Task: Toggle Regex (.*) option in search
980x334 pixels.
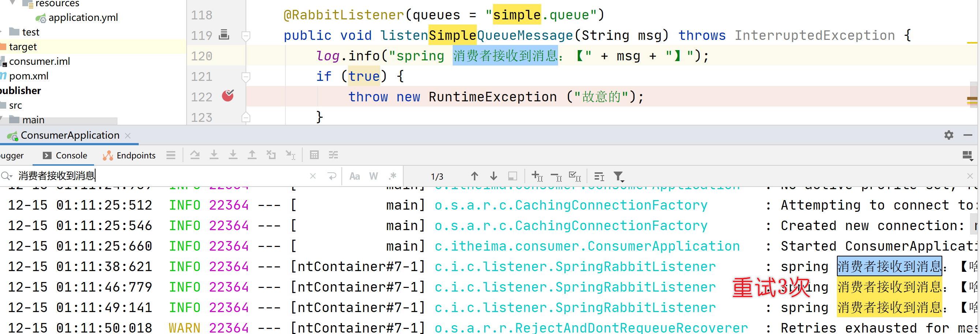Action: point(393,176)
